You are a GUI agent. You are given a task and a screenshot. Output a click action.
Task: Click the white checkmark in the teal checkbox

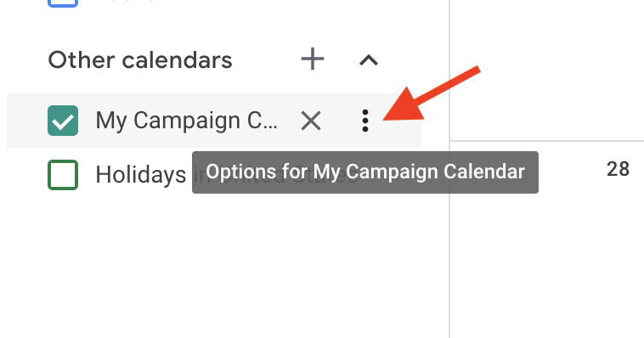(63, 121)
